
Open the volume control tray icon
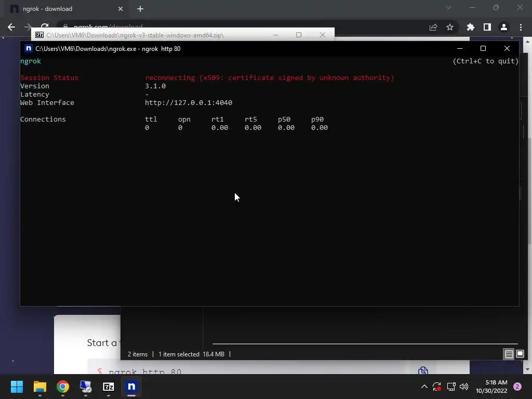[464, 387]
